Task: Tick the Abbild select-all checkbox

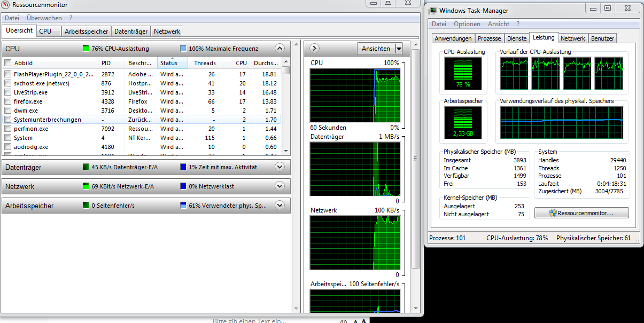Action: (x=8, y=63)
